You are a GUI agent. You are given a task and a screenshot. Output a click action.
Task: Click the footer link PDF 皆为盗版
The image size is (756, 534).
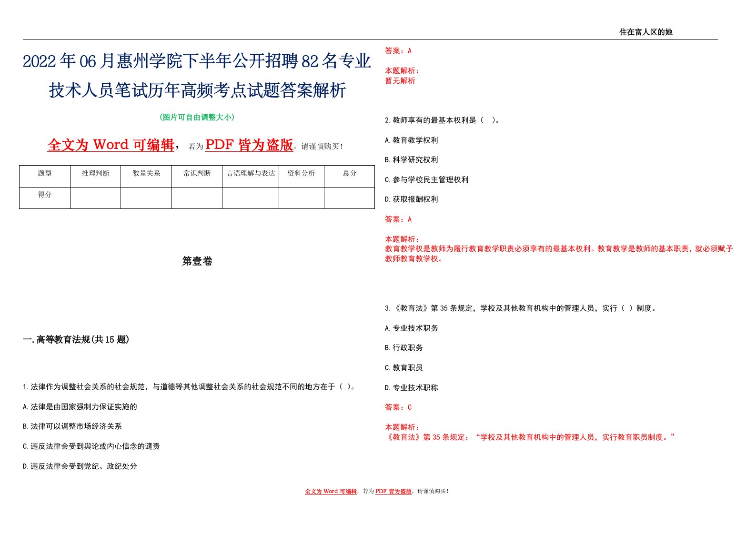point(393,492)
